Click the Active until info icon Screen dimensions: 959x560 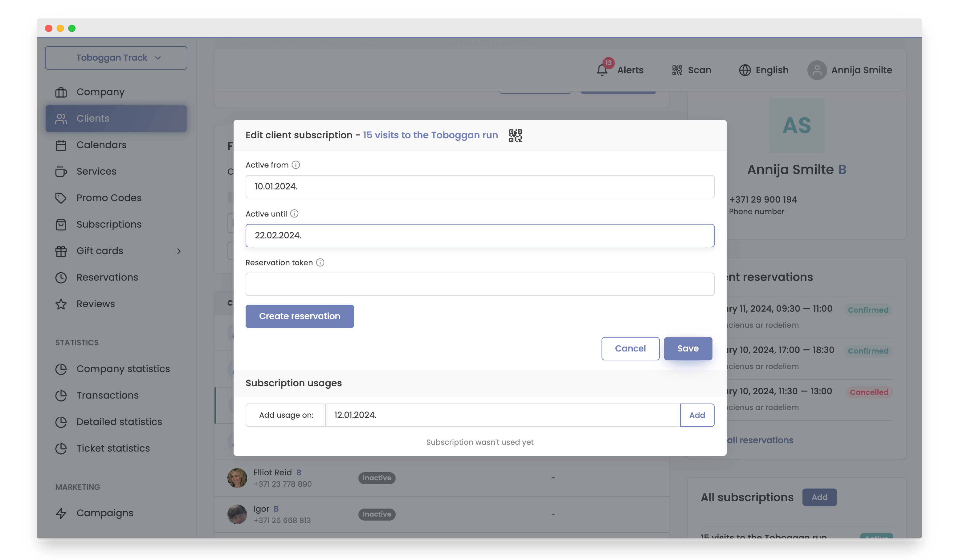point(294,213)
